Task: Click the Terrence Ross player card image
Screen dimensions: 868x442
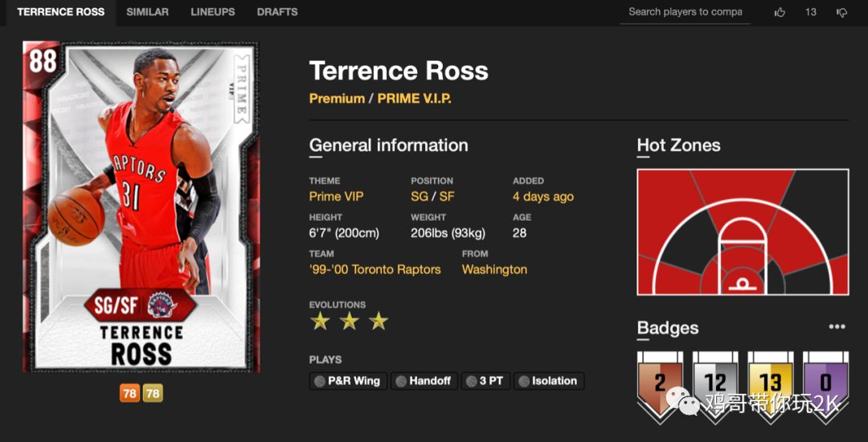Action: coord(141,207)
